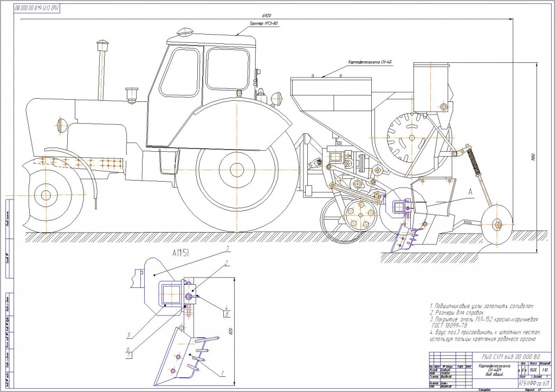Image resolution: width=555 pixels, height=392 pixels.
Task: Select note "1. Подшипниковые узлы заполнить солидолом"
Action: pyautogui.click(x=481, y=306)
